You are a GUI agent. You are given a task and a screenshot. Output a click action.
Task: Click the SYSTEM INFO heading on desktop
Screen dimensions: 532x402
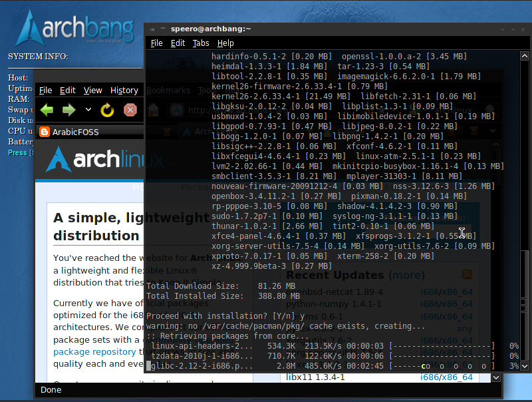point(38,57)
